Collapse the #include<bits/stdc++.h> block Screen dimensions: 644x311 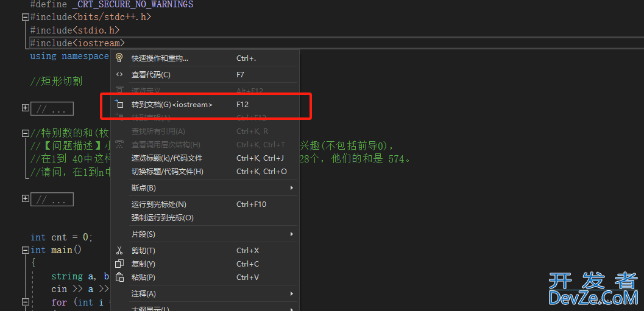coord(26,17)
